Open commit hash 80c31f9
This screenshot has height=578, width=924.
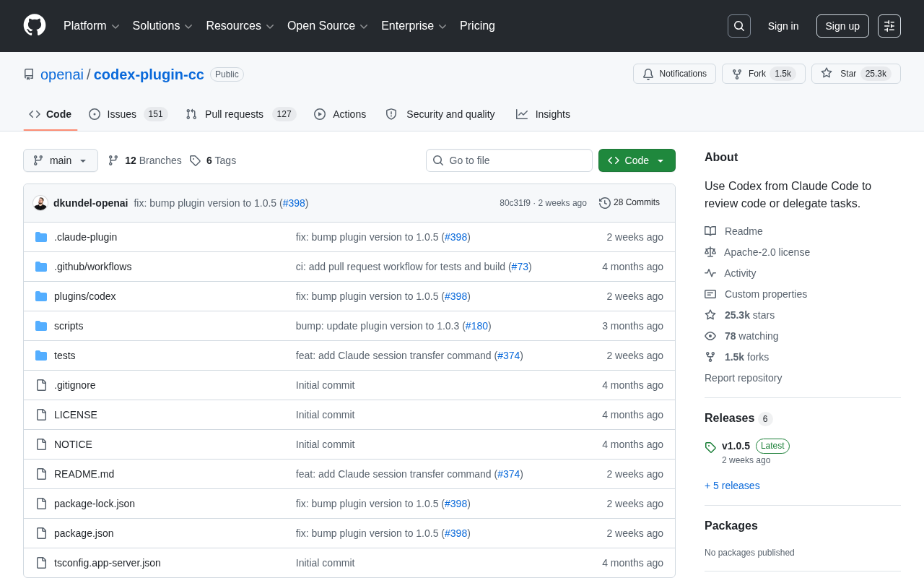click(x=515, y=203)
